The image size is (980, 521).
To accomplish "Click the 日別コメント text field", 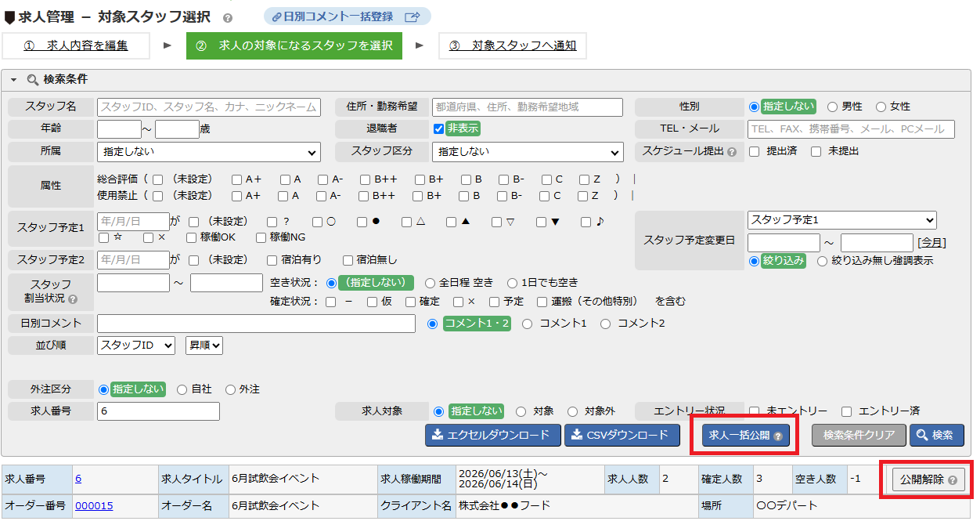I will 256,324.
